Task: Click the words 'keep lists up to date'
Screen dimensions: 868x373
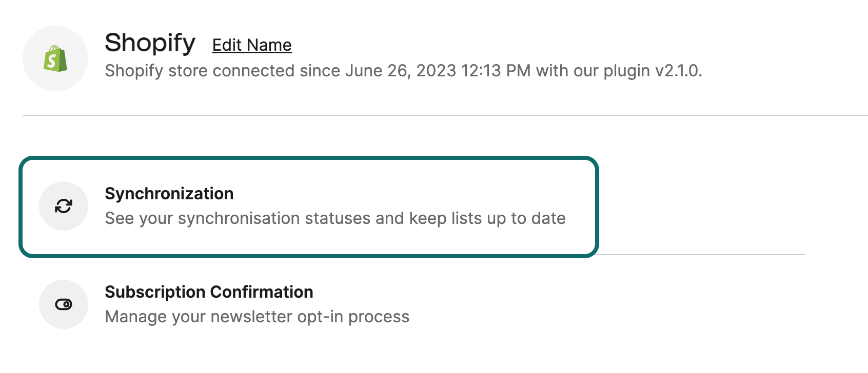Action: (x=487, y=218)
